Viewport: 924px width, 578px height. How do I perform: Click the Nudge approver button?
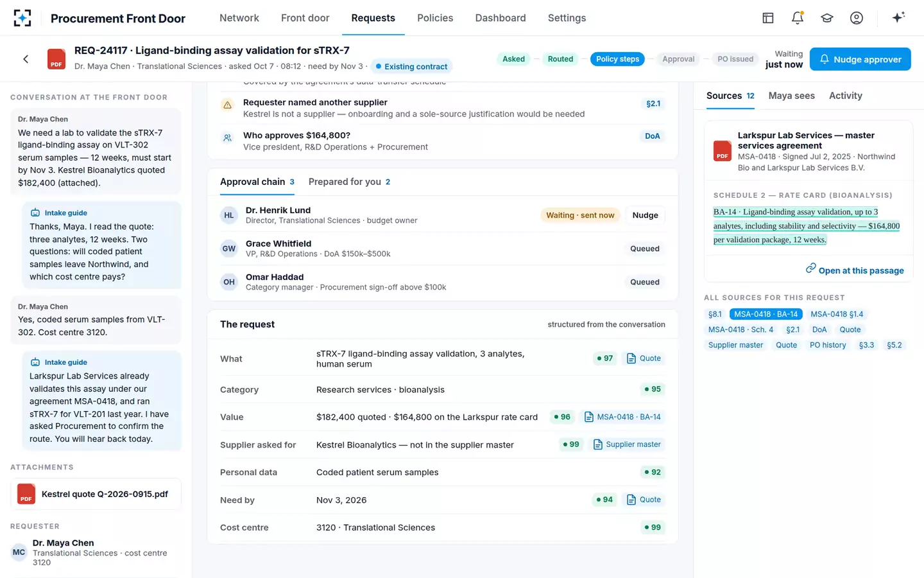[x=860, y=59]
